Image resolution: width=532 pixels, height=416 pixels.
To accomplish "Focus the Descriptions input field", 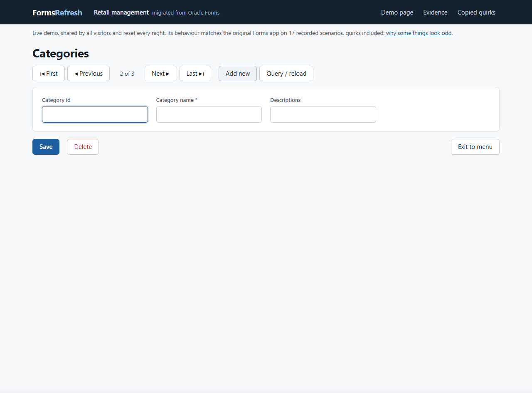I will [x=323, y=114].
